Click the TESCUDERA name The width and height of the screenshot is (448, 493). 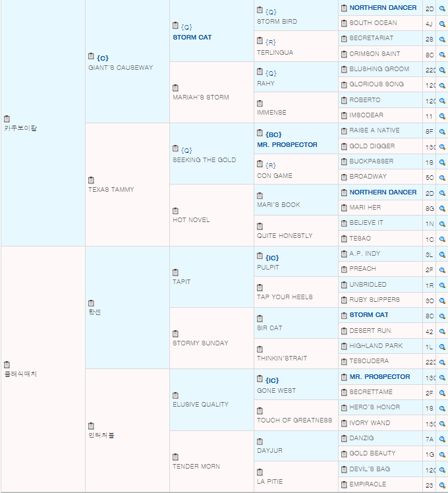pyautogui.click(x=369, y=361)
